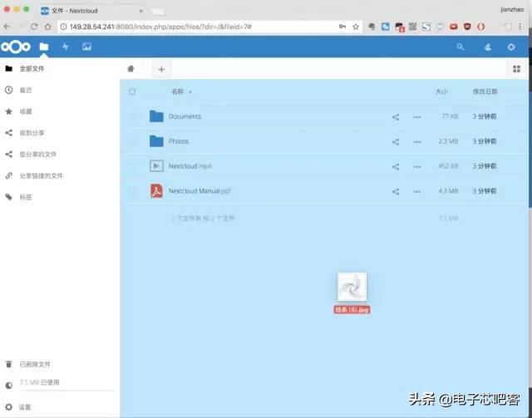Click the QR code extension icon
This screenshot has height=418, width=532.
pos(412,27)
